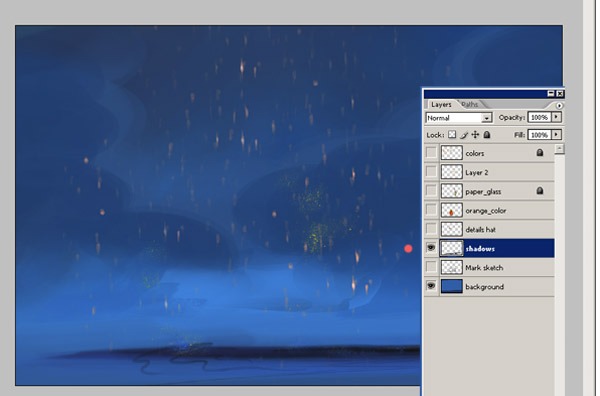Select layer named shadows
This screenshot has height=396, width=600.
480,249
